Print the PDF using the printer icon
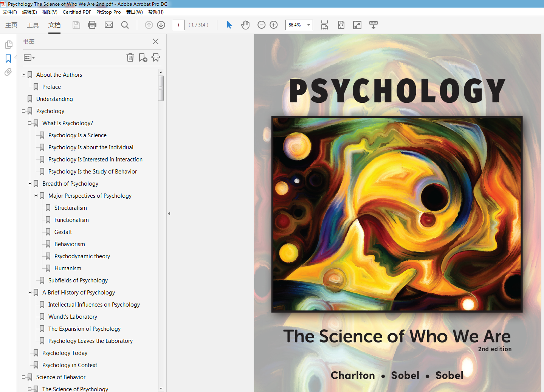The image size is (544, 392). [92, 25]
